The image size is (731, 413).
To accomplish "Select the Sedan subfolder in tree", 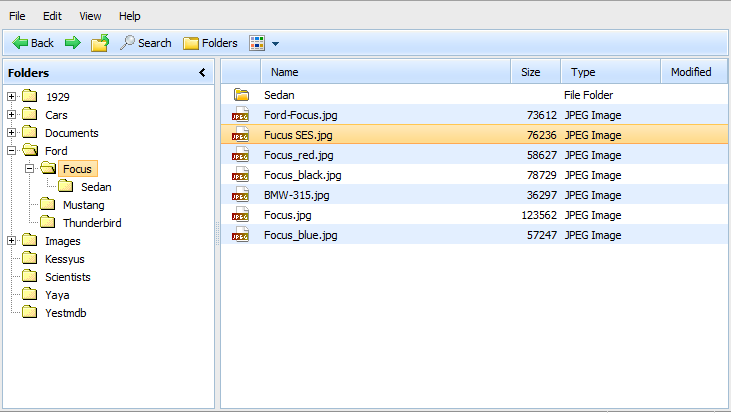I will [96, 187].
